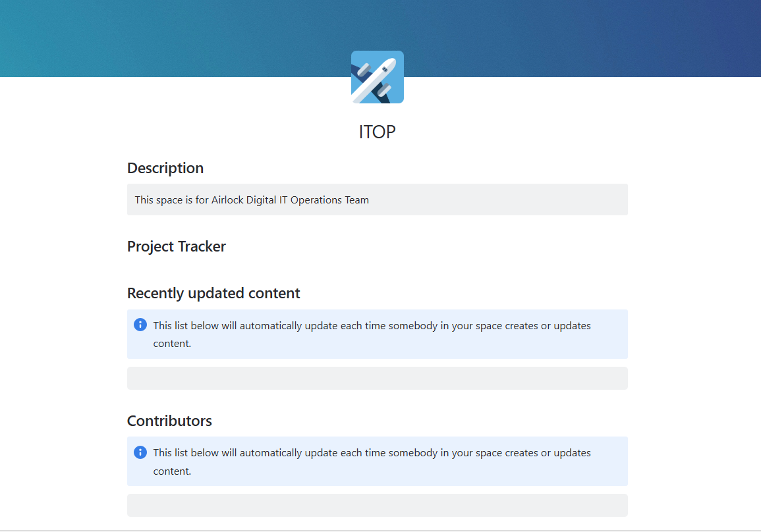The width and height of the screenshot is (761, 532).
Task: Select the Project Tracker heading
Action: coord(177,246)
